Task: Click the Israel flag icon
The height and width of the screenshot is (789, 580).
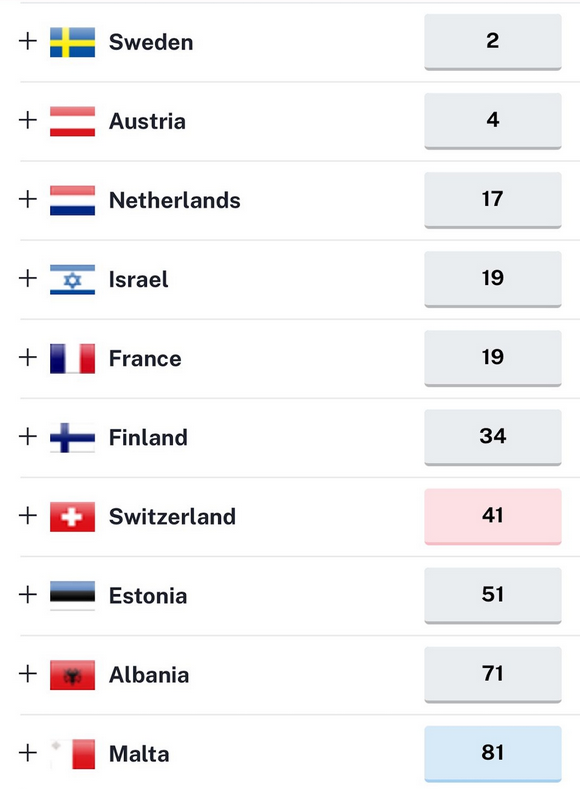Action: click(x=72, y=279)
